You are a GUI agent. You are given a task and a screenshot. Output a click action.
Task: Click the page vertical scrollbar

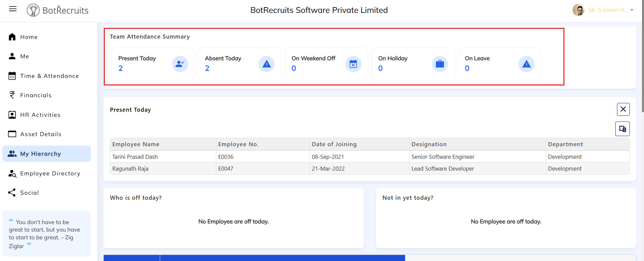click(642, 68)
